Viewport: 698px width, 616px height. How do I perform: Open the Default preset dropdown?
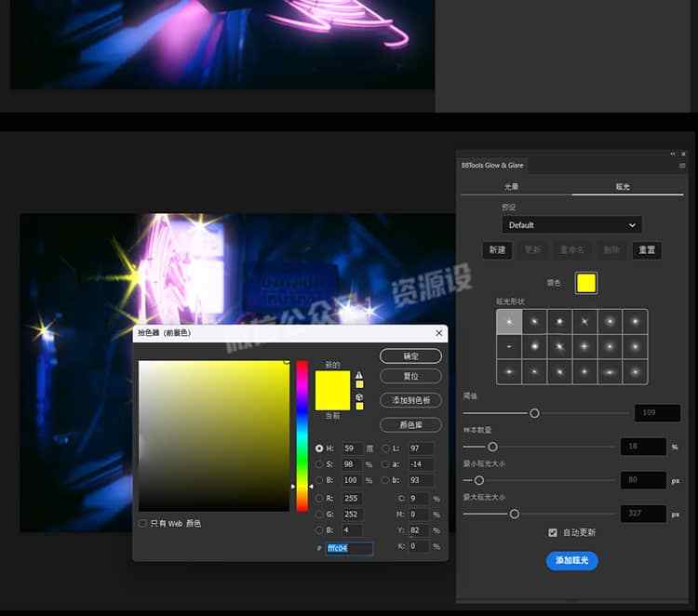(x=571, y=225)
